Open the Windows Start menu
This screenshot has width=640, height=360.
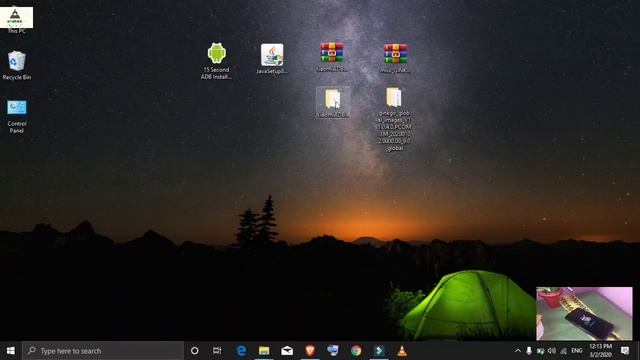11,351
